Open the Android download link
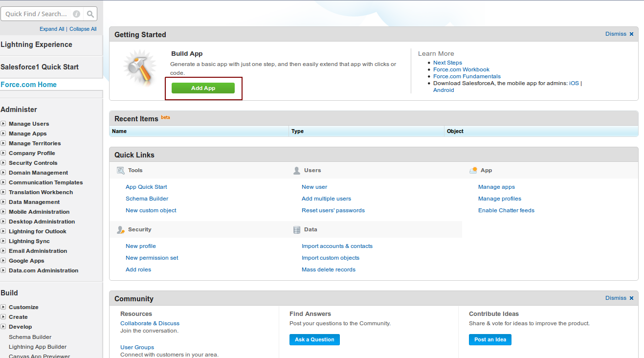This screenshot has width=644, height=358. pyautogui.click(x=444, y=90)
